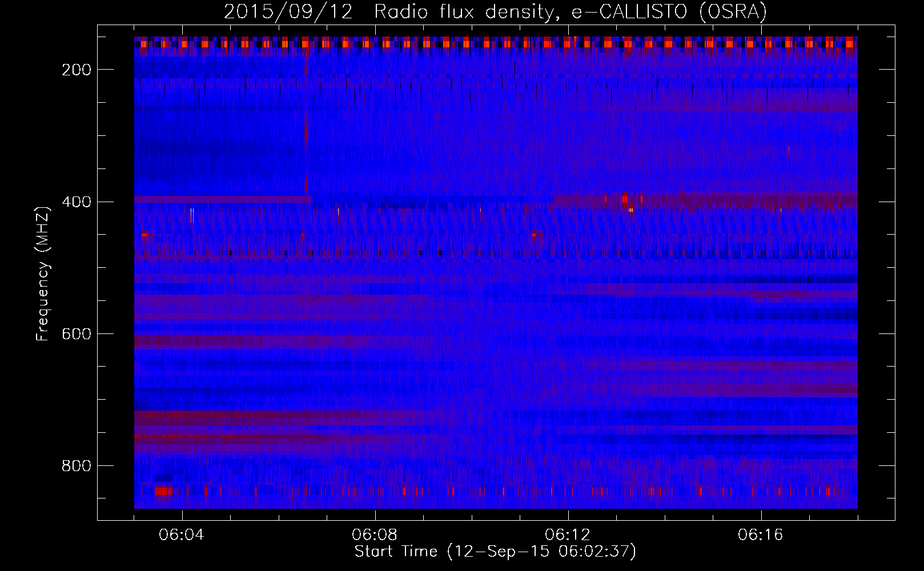
Task: Click the plot title mentioning e-CALLISTO (OSRA)
Action: (x=495, y=12)
